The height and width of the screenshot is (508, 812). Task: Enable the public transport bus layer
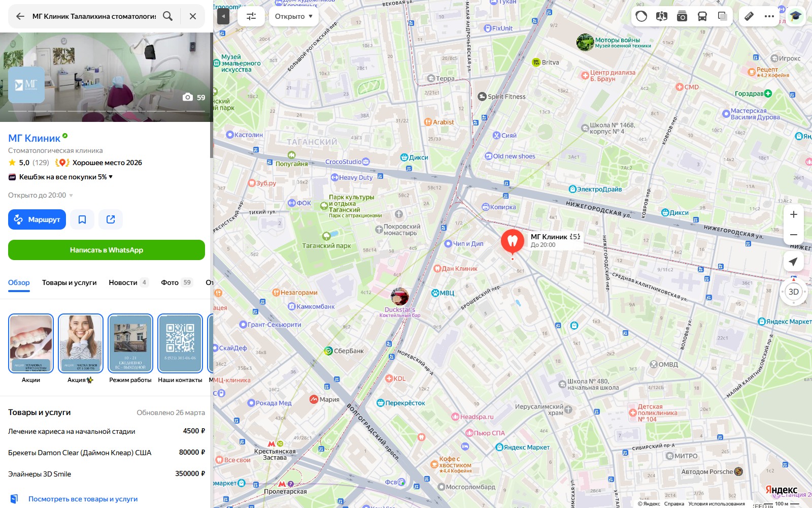click(702, 16)
